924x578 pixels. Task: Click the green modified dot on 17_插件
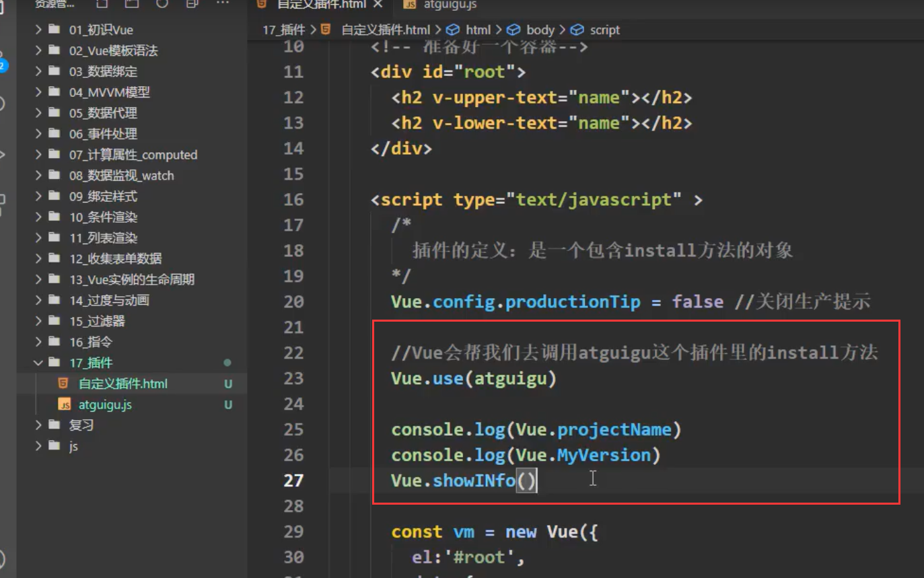pyautogui.click(x=227, y=363)
